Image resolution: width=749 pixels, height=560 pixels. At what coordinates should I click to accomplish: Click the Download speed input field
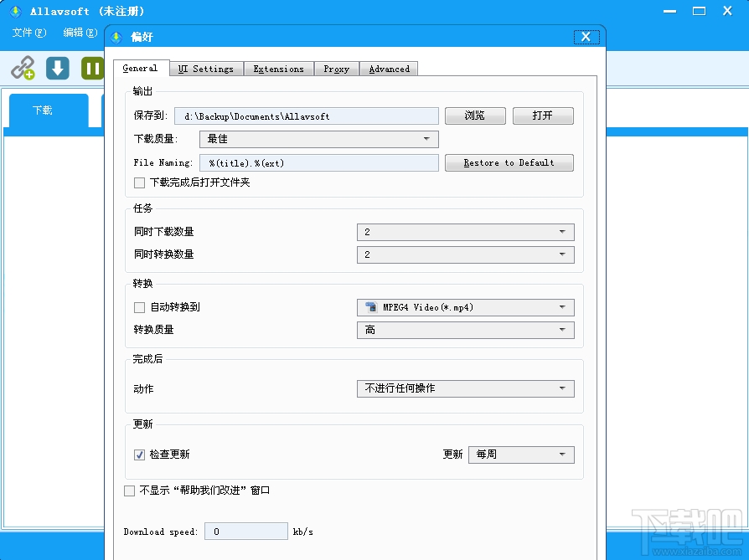tap(246, 530)
